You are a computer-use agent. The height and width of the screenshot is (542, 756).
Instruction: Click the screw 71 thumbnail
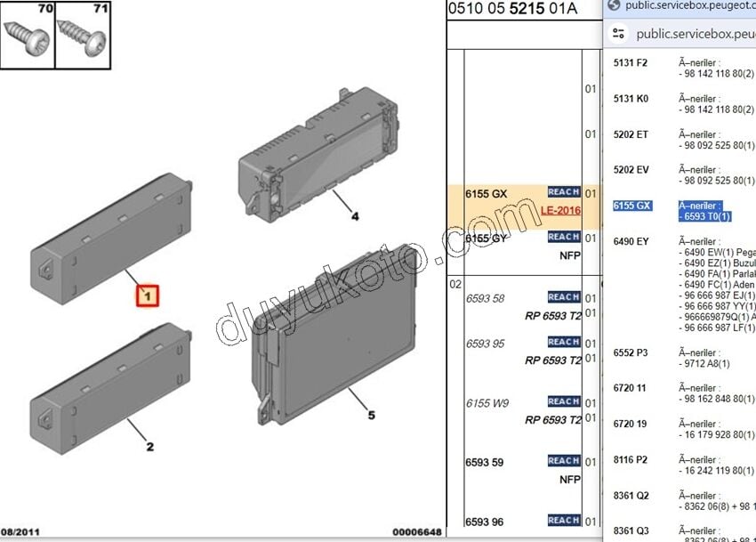click(83, 35)
